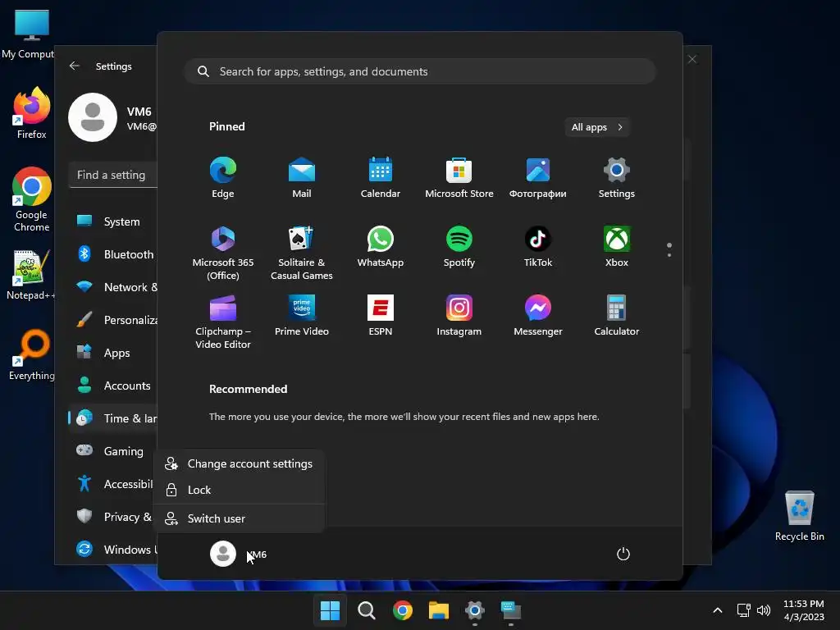Select Notepad++ desktop icon
Viewport: 840px width, 630px height.
tap(30, 275)
